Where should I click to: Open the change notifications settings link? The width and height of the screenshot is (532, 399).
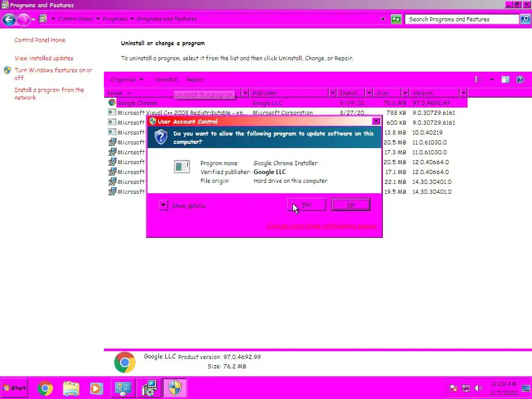click(x=321, y=225)
